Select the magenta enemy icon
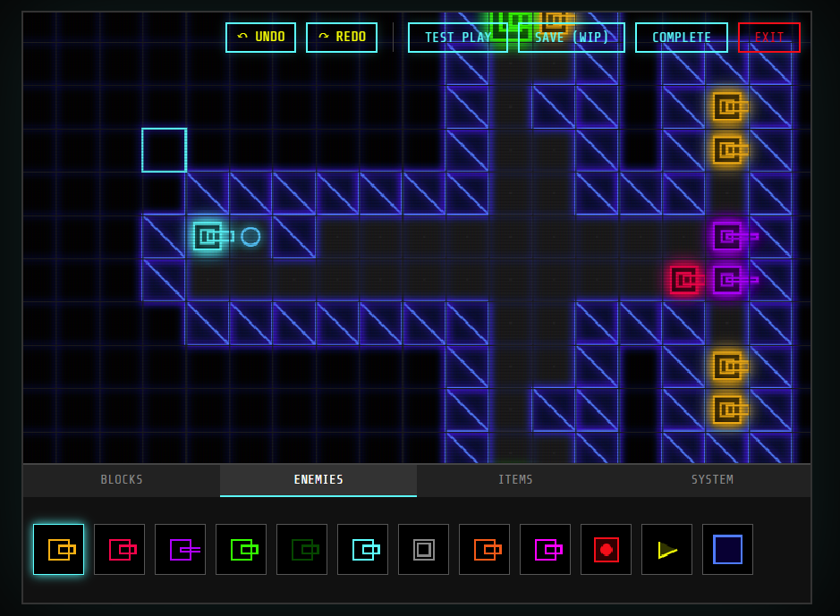The width and height of the screenshot is (840, 616). coord(545,549)
